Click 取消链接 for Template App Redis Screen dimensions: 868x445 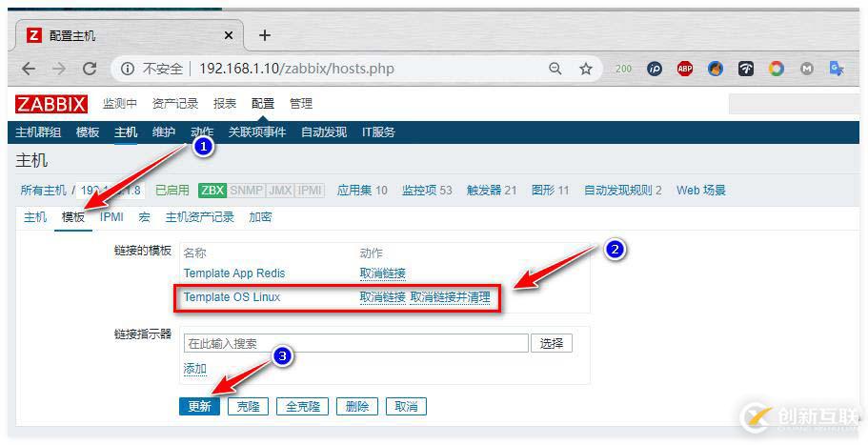pyautogui.click(x=382, y=273)
